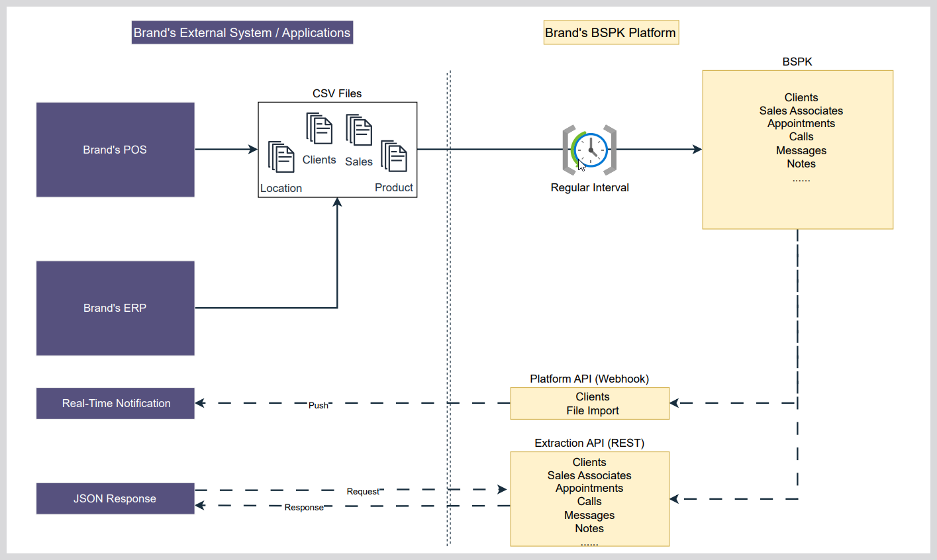937x560 pixels.
Task: Select the Clients CSV file icon
Action: pos(319,129)
